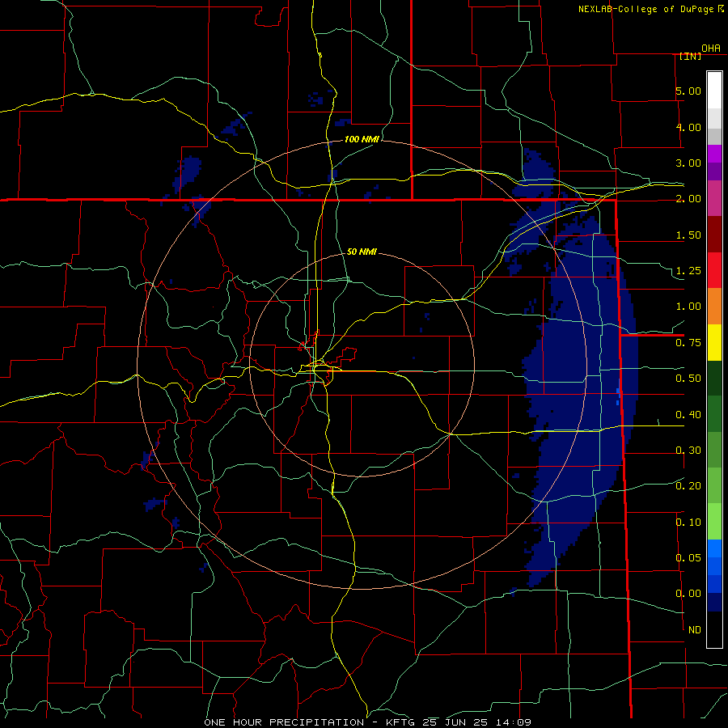Click the 0.00 legend value
This screenshot has height=728, width=728.
click(x=688, y=594)
